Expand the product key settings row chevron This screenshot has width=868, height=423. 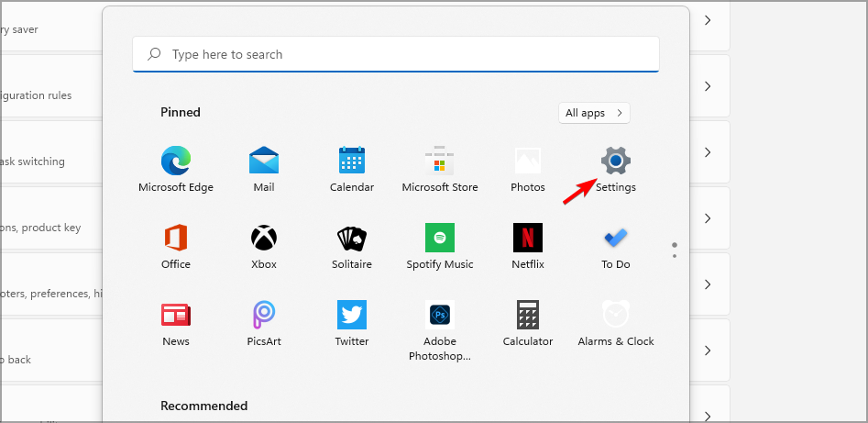tap(708, 218)
